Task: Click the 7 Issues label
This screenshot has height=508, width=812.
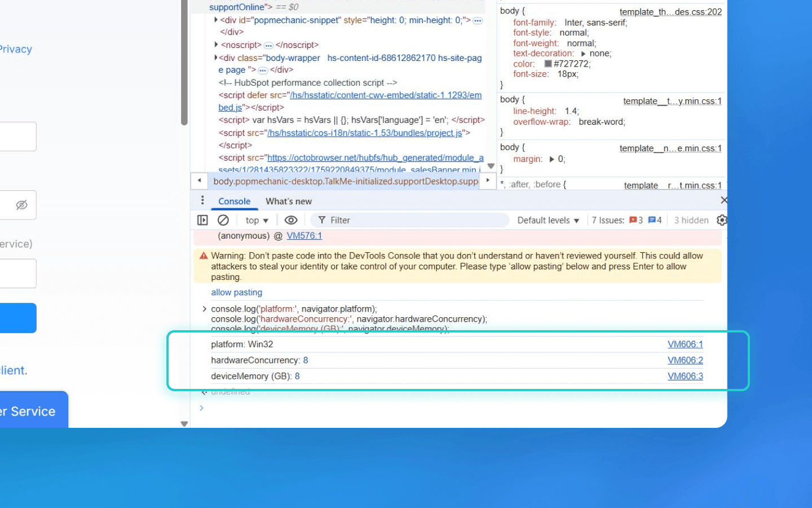Action: coord(608,220)
